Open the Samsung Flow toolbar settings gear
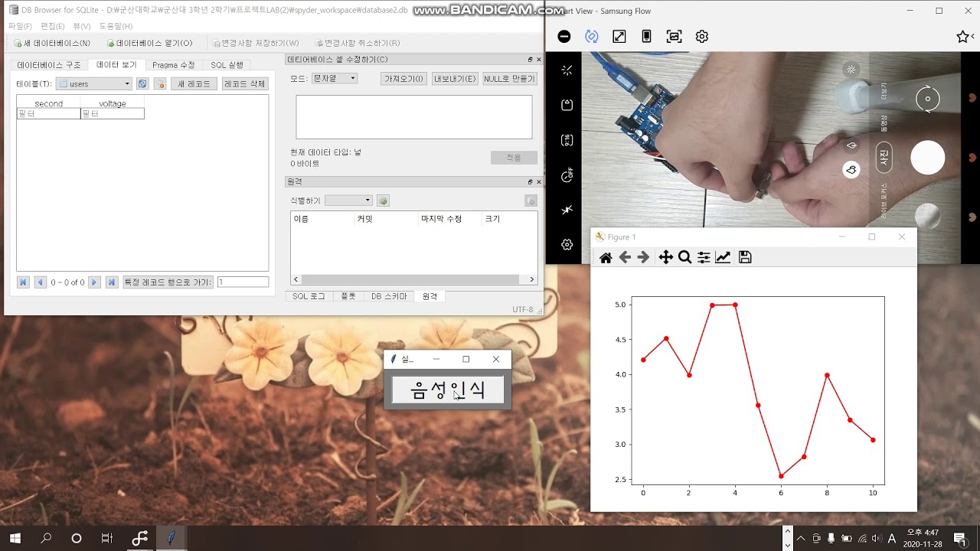980x551 pixels. [702, 37]
